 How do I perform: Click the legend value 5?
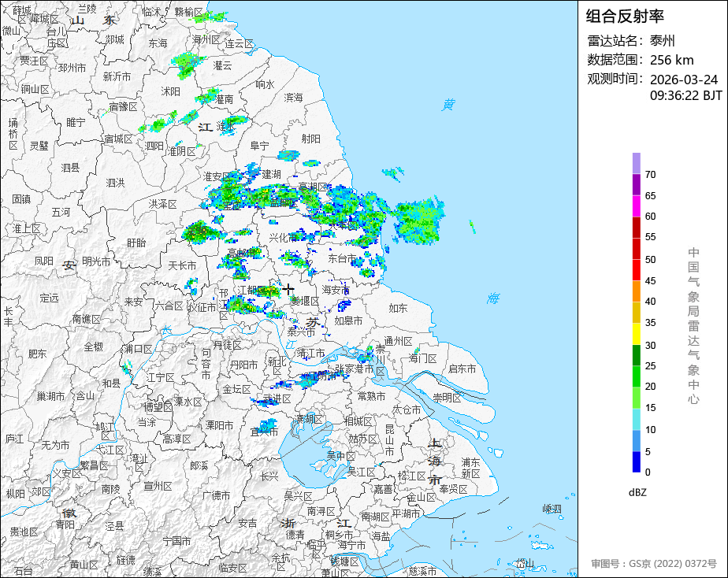(x=648, y=451)
